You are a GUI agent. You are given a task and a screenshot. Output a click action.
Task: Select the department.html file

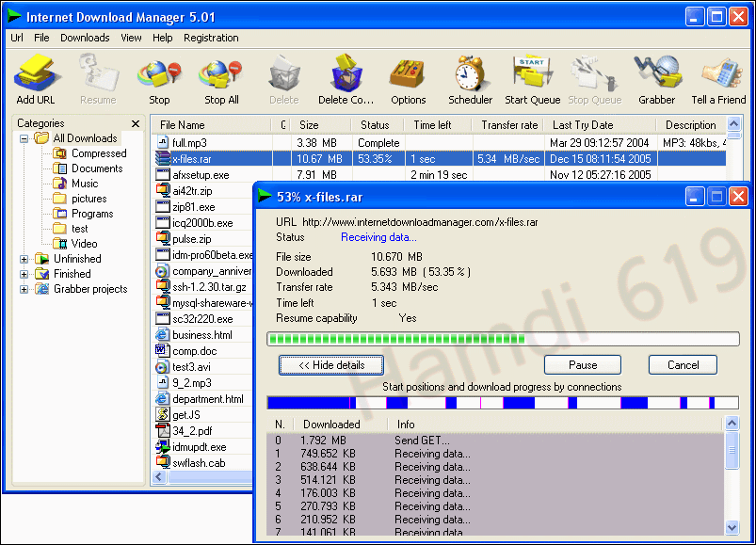coord(208,398)
